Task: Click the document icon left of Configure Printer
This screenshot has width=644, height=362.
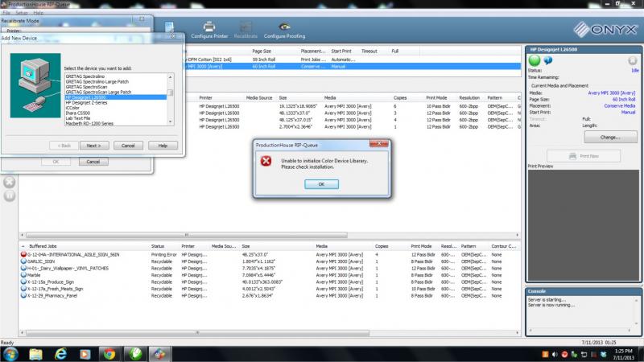Action: click(x=169, y=27)
